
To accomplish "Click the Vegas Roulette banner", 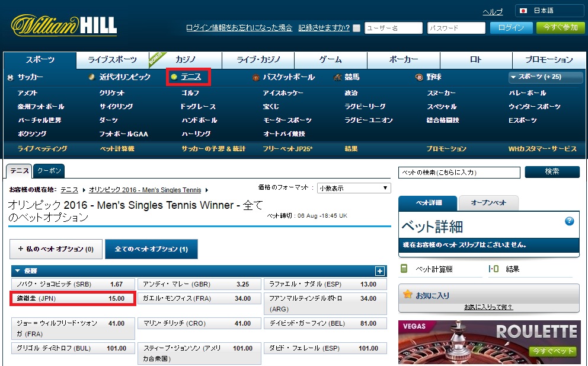I will 490,342.
